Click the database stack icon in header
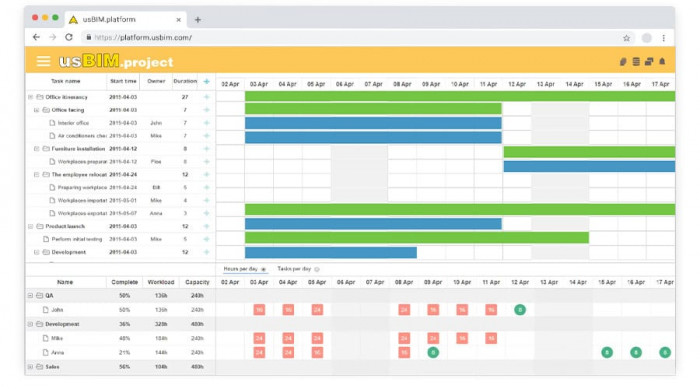Screen dimensions: 700x389 pos(636,62)
